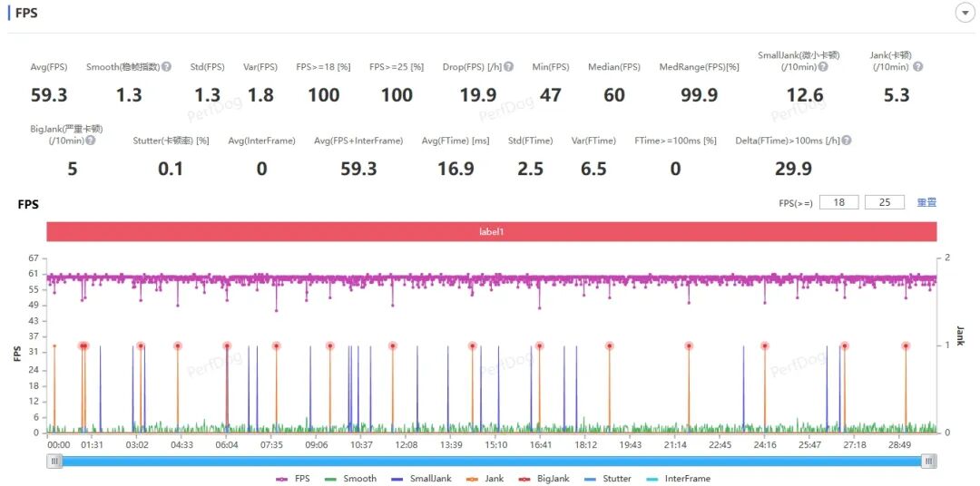Click the 12:08 time axis label
This screenshot has height=486, width=980.
click(x=407, y=445)
